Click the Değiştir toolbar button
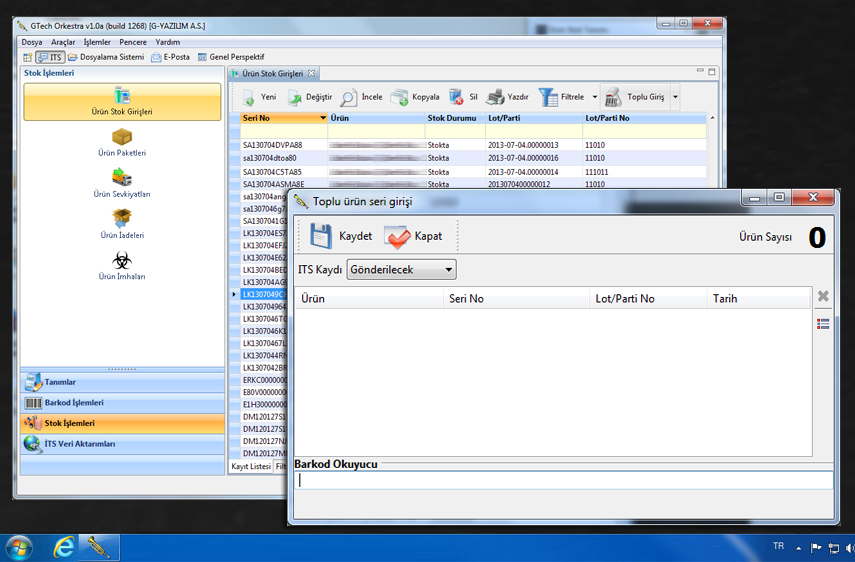The height and width of the screenshot is (562, 855). 310,97
